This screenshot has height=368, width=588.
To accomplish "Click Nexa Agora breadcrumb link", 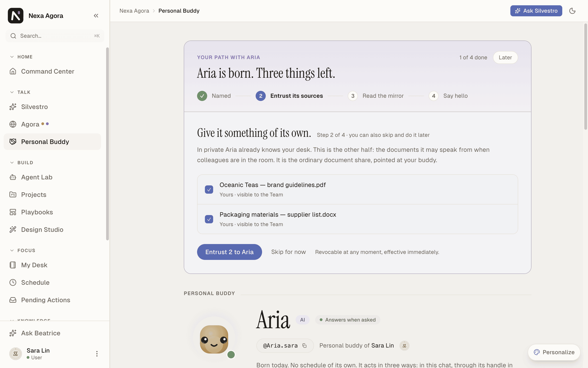I will 134,11.
